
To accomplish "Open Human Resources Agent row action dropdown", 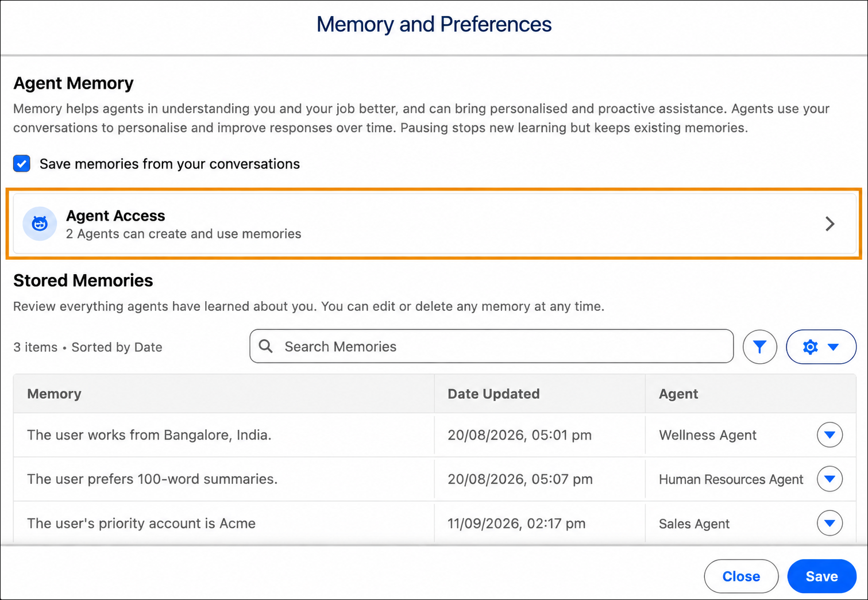I will [830, 479].
